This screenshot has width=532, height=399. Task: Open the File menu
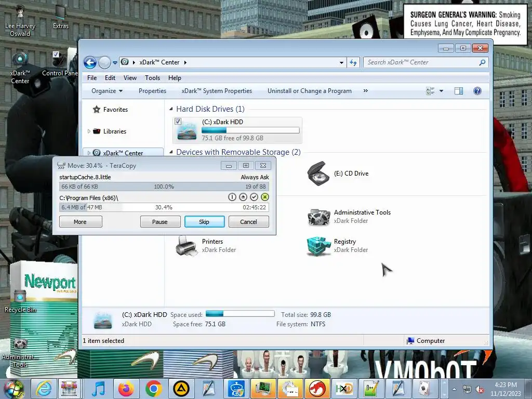pos(92,78)
